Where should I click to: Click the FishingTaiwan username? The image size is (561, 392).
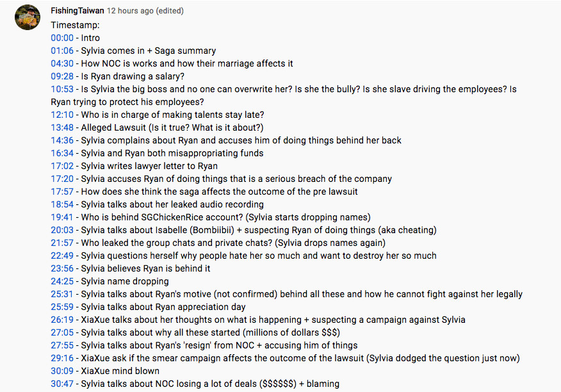pyautogui.click(x=77, y=11)
